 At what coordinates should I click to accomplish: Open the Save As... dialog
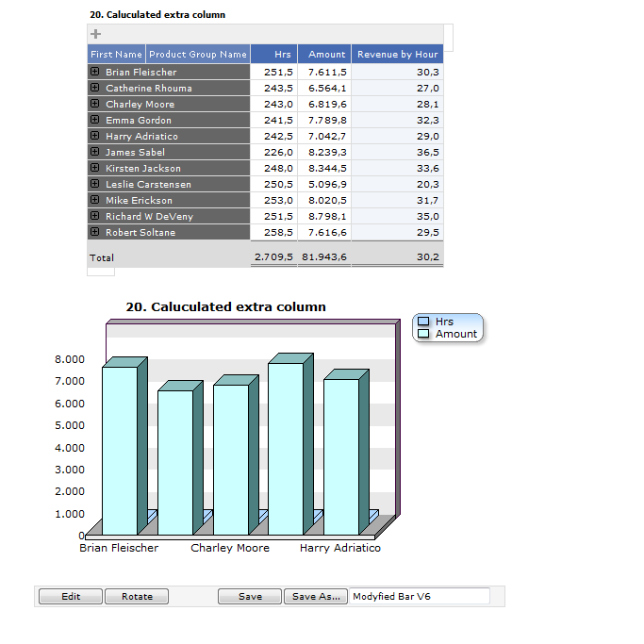[x=316, y=597]
